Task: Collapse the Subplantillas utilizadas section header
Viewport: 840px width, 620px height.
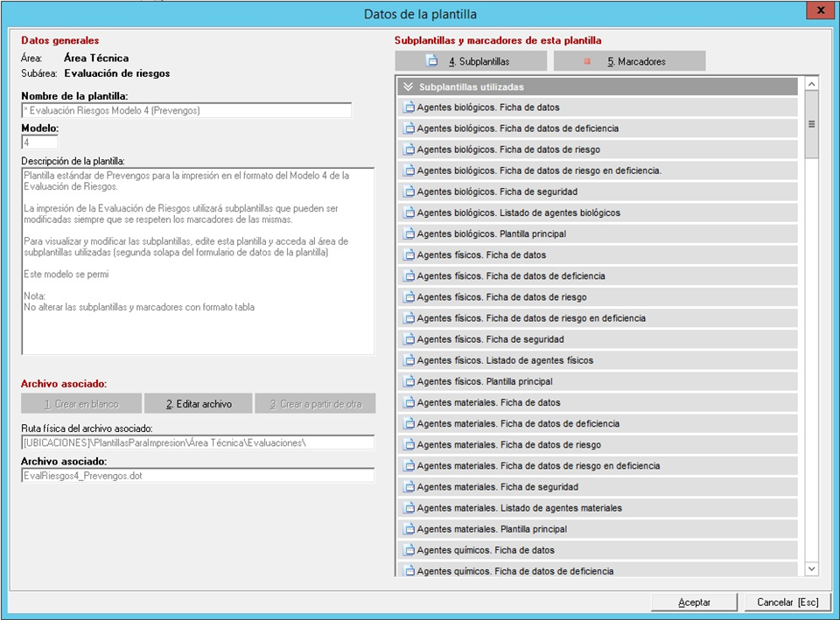Action: pyautogui.click(x=408, y=87)
